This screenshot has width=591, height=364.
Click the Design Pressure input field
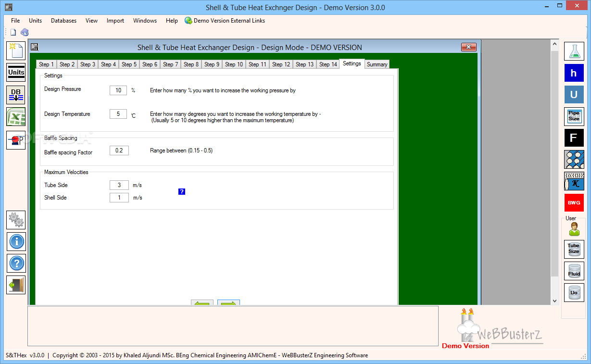(x=118, y=90)
